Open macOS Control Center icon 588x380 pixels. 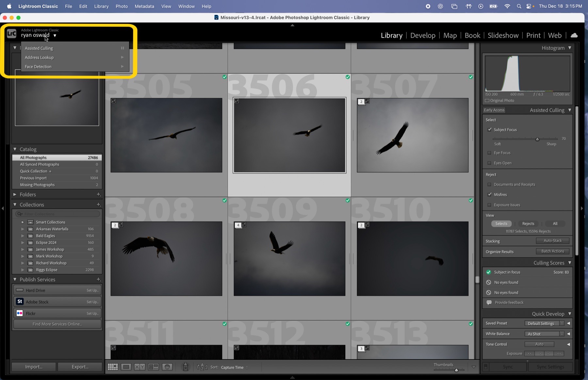[530, 6]
